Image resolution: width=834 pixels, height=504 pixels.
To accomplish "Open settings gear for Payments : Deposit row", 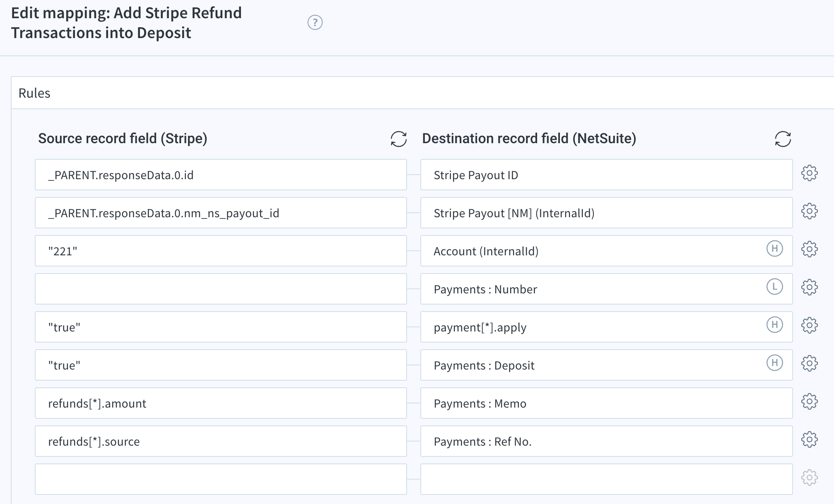I will coord(809,364).
